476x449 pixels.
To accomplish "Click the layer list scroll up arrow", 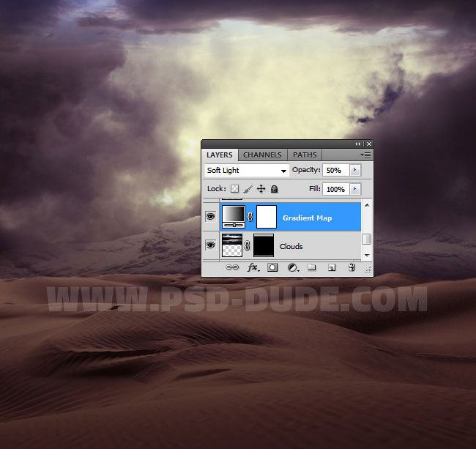I will tap(367, 206).
